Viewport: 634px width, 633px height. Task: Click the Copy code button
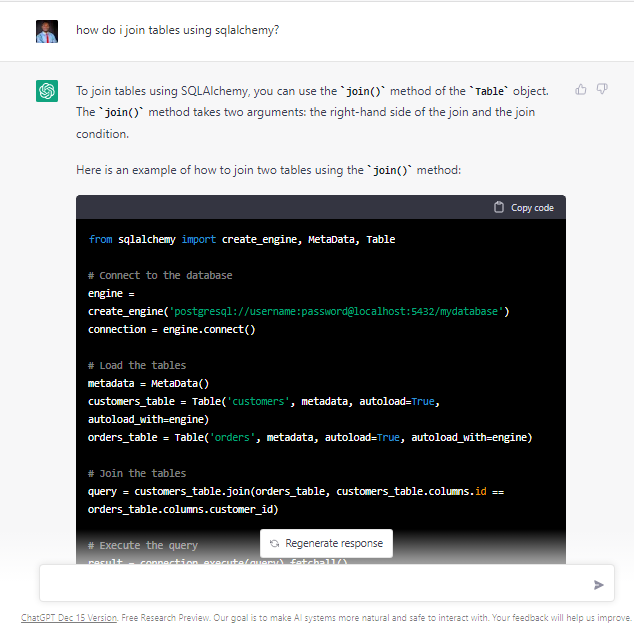(524, 207)
